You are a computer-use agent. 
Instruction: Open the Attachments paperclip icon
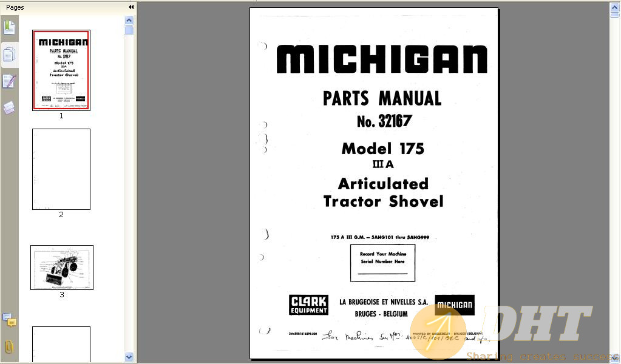click(9, 347)
